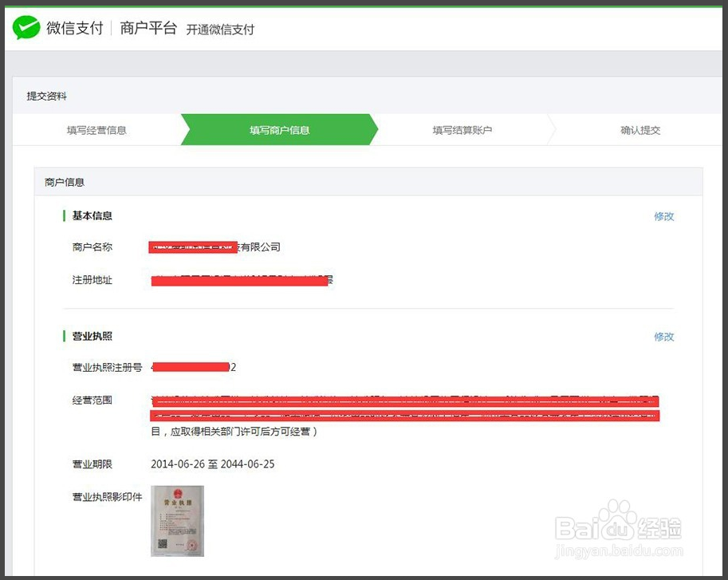This screenshot has height=580, width=728.
Task: Select the 基本信息 section heading
Action: [92, 216]
